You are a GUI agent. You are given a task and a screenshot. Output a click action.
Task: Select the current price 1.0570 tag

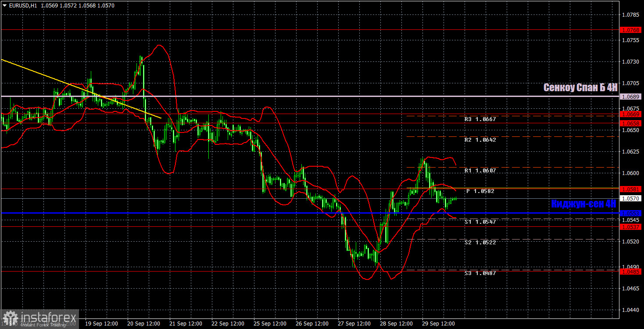pyautogui.click(x=631, y=199)
